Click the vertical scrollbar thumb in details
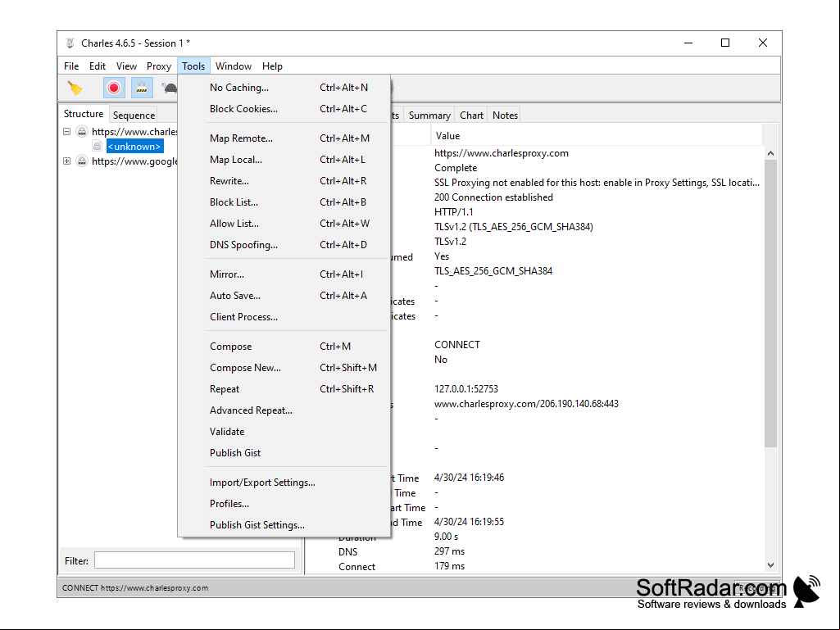 point(770,303)
